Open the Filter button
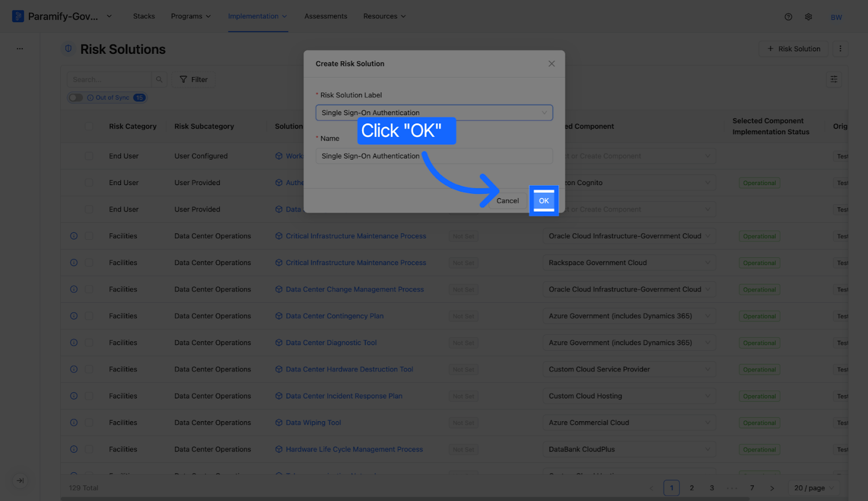This screenshot has width=868, height=501. [194, 79]
